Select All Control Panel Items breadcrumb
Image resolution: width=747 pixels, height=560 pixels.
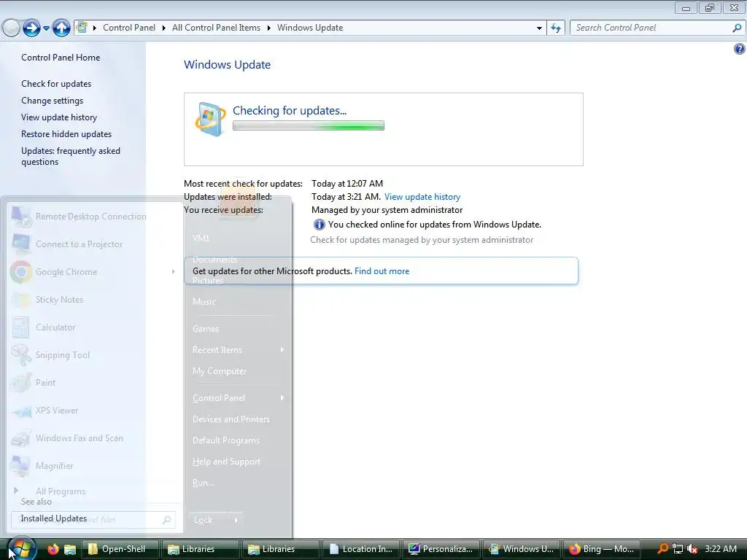click(x=216, y=28)
